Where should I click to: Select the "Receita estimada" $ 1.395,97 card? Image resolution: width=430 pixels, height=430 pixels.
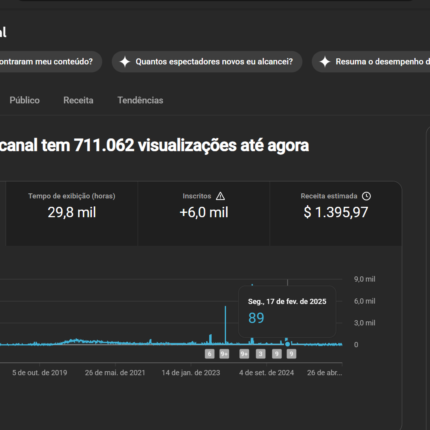pos(336,214)
